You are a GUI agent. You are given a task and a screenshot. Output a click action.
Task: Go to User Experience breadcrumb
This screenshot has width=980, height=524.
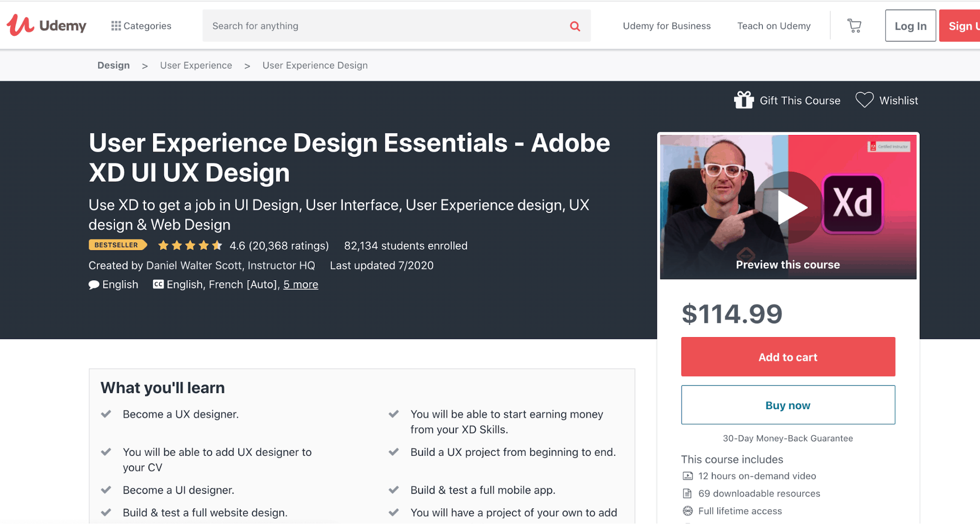(196, 65)
